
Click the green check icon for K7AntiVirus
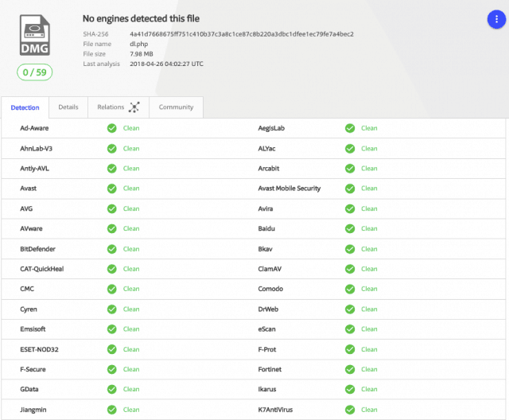coord(350,410)
